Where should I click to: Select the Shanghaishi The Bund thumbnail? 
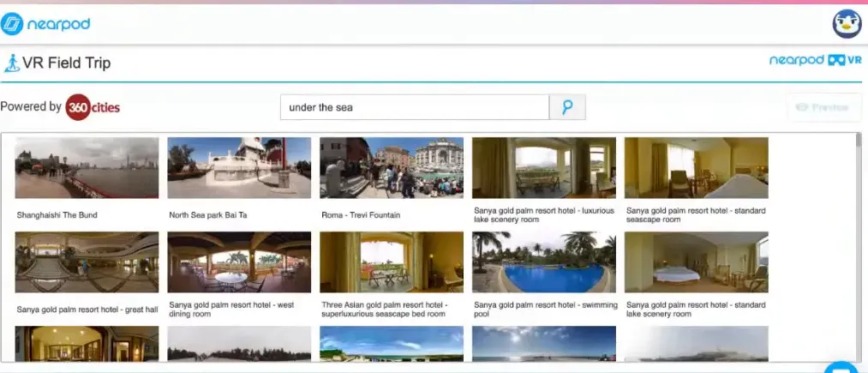pos(87,168)
